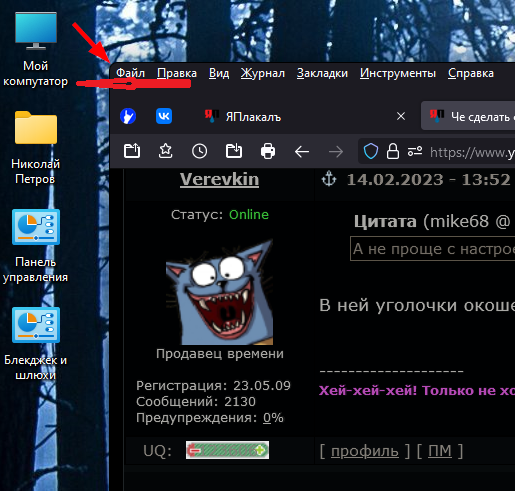Go back with the left arrow
The width and height of the screenshot is (515, 491).
(x=302, y=152)
